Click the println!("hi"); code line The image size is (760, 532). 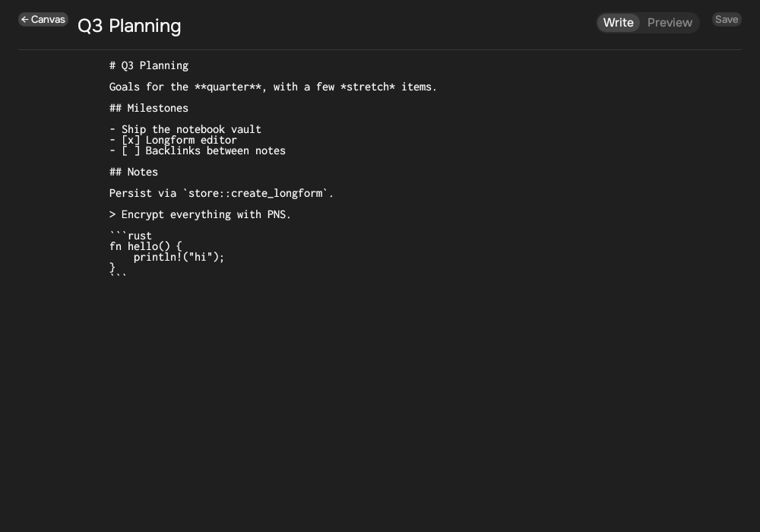tap(179, 258)
